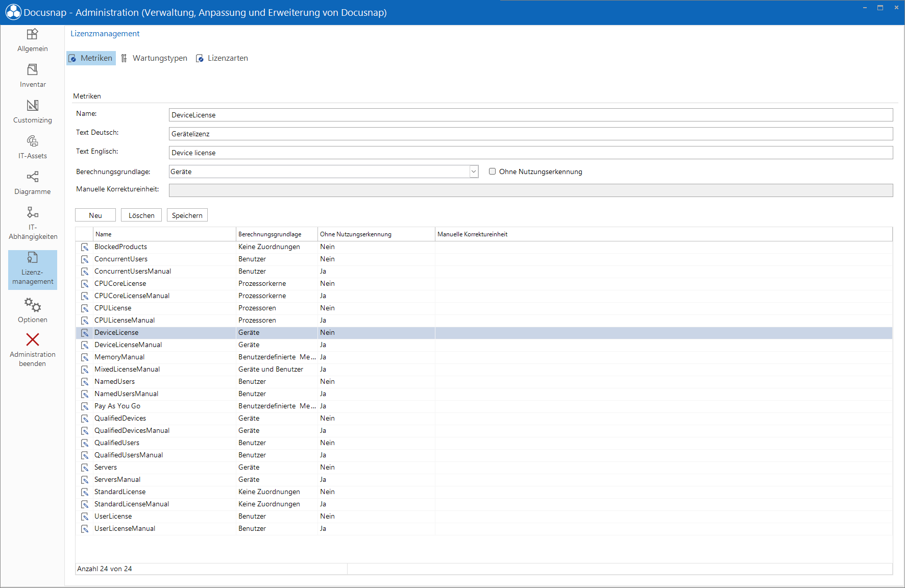
Task: Click the Neu button
Action: click(x=95, y=215)
